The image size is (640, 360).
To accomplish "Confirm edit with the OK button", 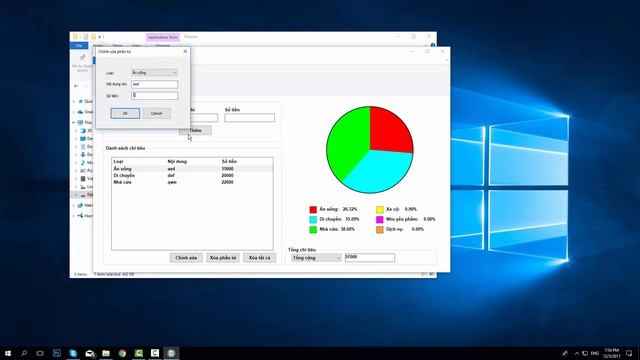I will coord(125,113).
